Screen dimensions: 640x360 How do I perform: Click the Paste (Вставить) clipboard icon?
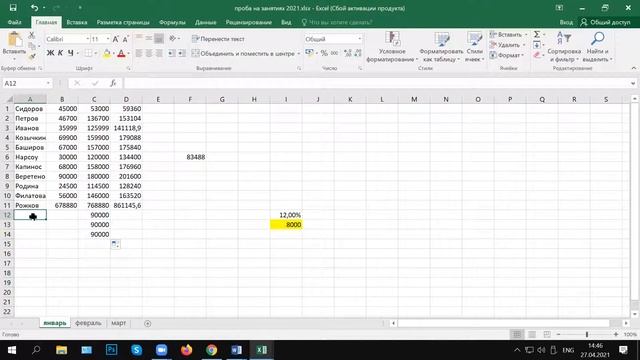tap(15, 40)
